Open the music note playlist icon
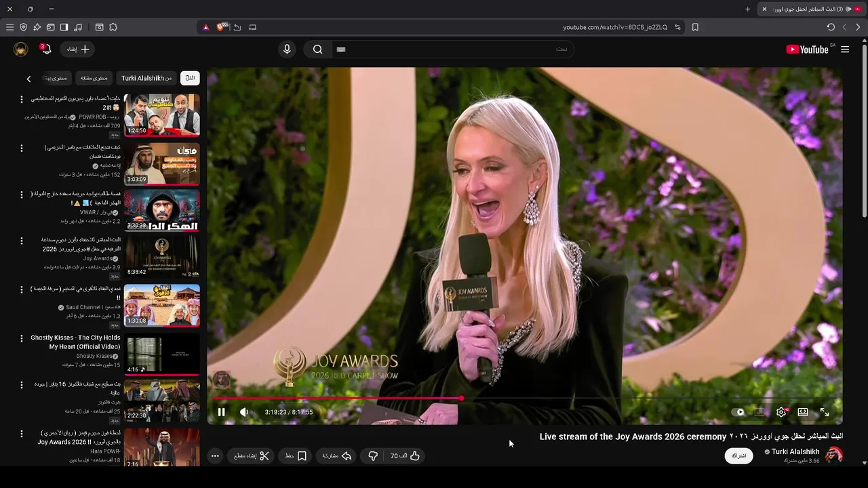 click(x=78, y=27)
